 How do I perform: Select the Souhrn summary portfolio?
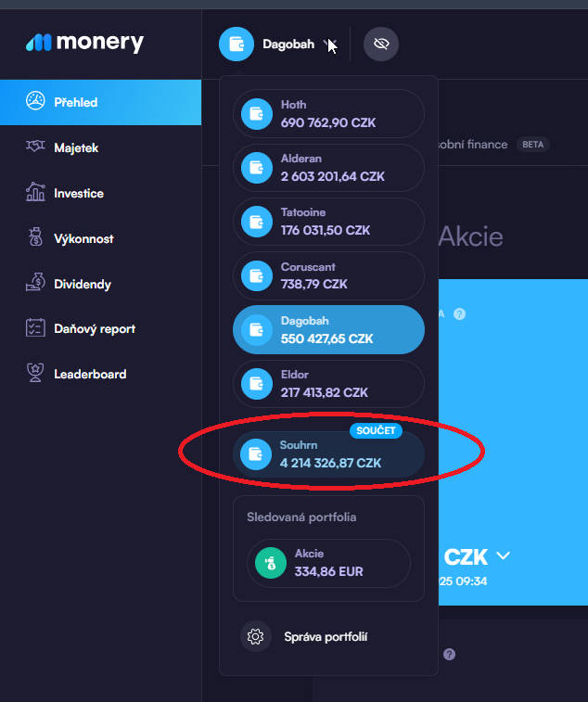coord(328,454)
